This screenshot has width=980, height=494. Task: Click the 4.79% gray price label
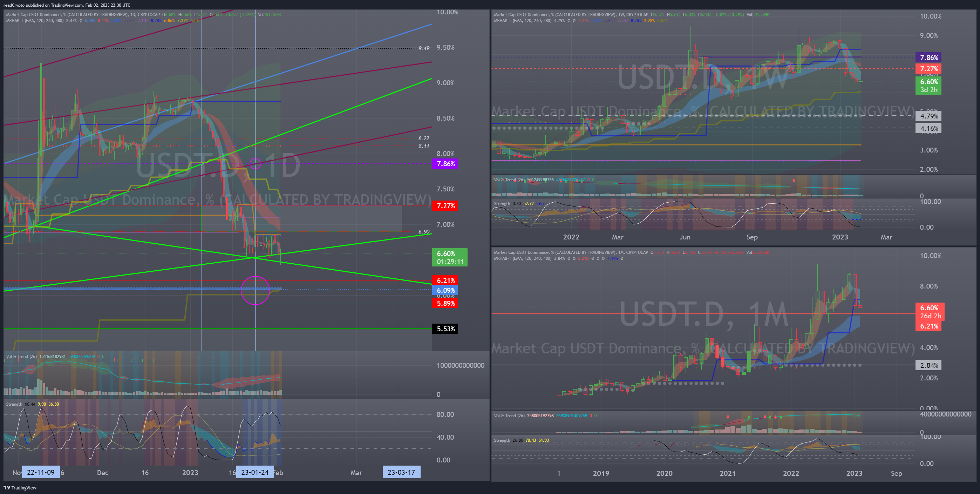pos(928,116)
